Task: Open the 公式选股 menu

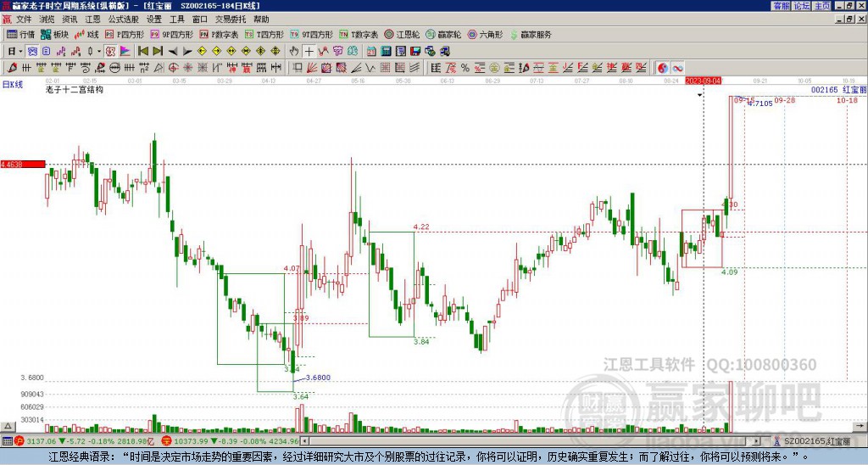Action: [x=123, y=20]
